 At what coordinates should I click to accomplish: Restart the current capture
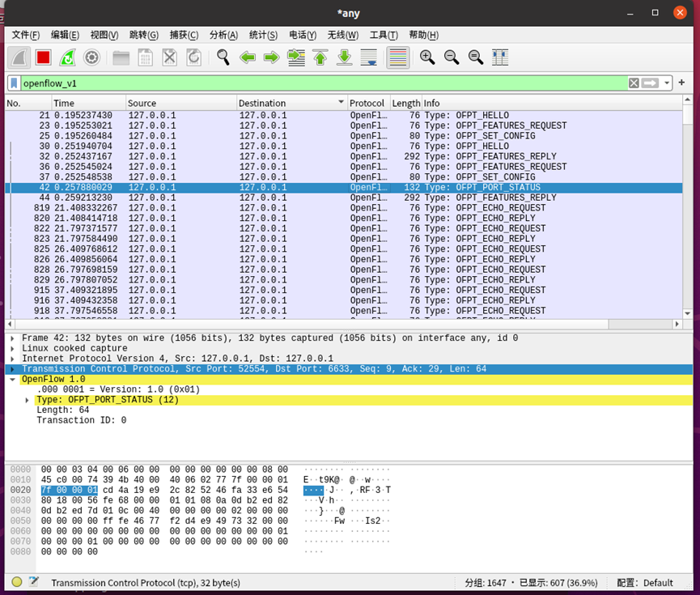click(x=68, y=57)
